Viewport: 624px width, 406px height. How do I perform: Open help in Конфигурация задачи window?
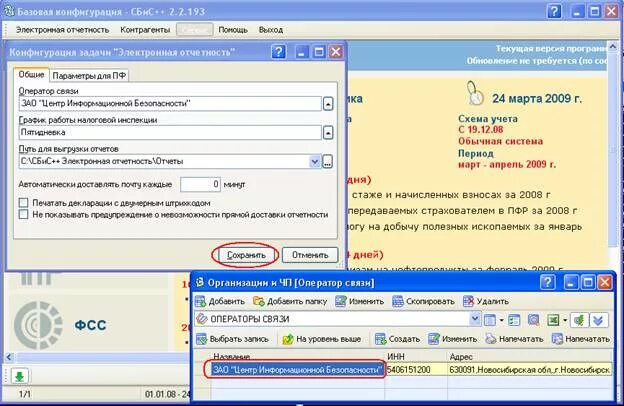tap(279, 52)
